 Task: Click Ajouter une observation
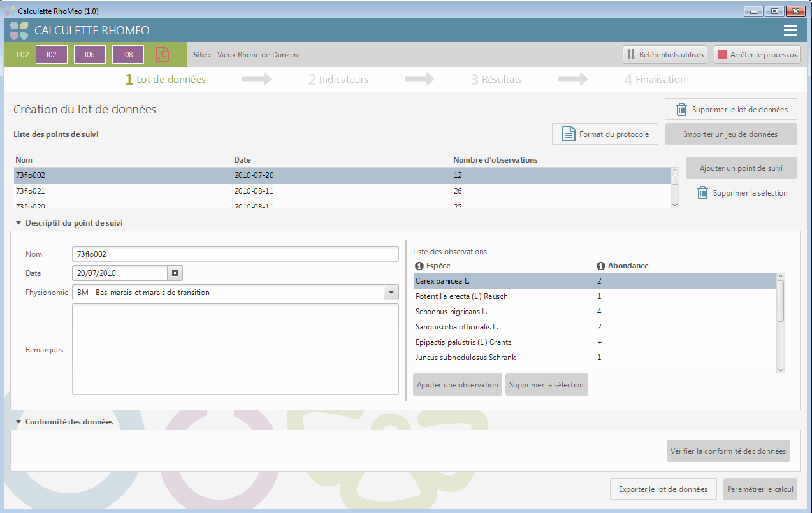click(458, 385)
